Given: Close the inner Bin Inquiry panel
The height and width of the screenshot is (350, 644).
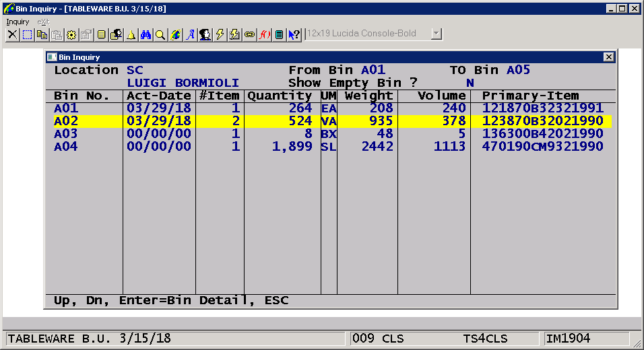Looking at the screenshot, I should tap(609, 57).
